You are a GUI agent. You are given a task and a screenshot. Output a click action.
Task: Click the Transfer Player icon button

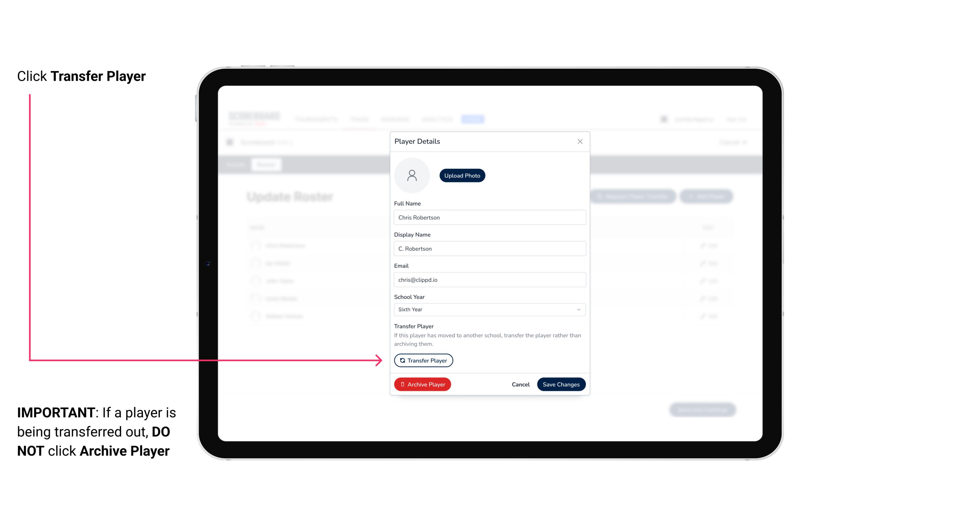423,360
